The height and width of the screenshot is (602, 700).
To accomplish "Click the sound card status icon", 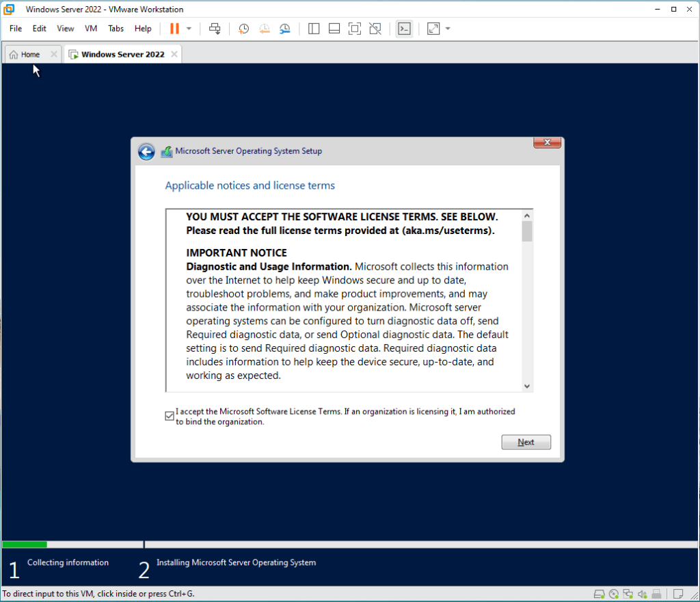I will 642,594.
